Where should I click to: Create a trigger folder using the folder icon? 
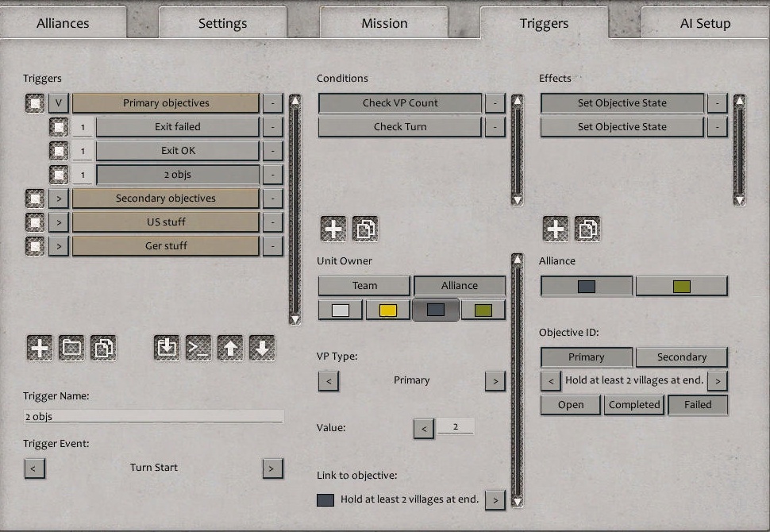(73, 347)
